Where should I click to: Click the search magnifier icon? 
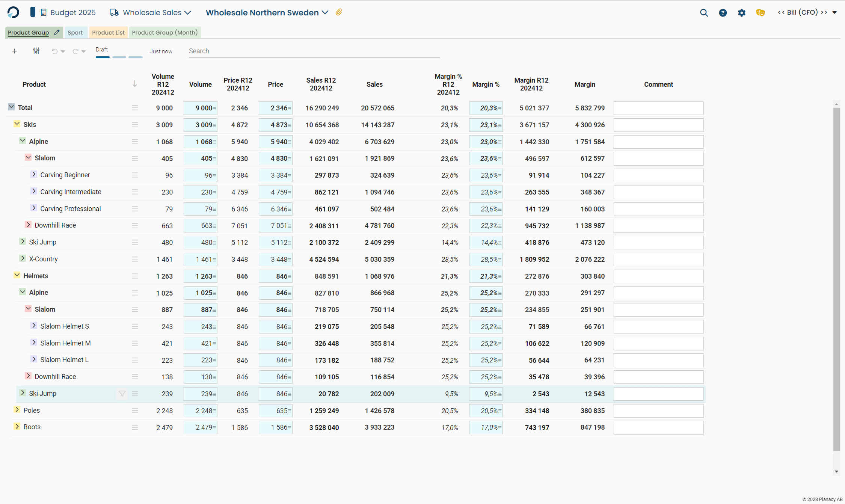[x=704, y=13]
